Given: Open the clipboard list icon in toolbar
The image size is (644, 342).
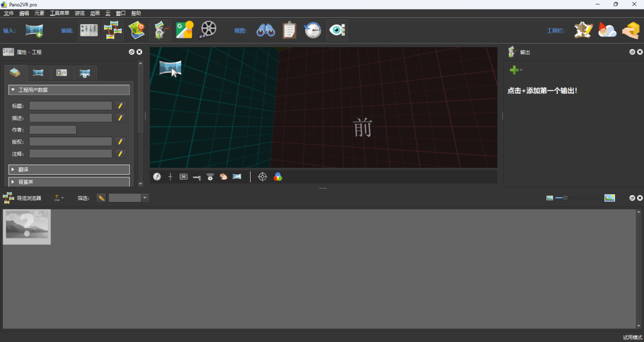Looking at the screenshot, I should 289,31.
